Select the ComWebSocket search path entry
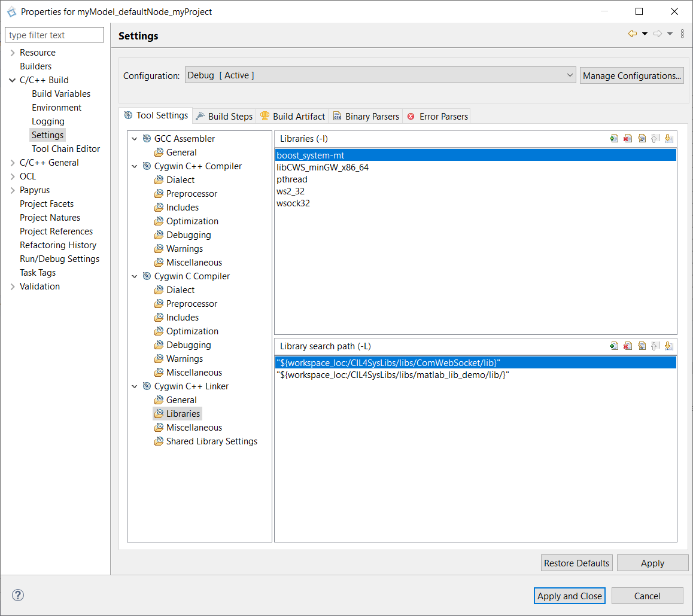The image size is (693, 616). 476,363
